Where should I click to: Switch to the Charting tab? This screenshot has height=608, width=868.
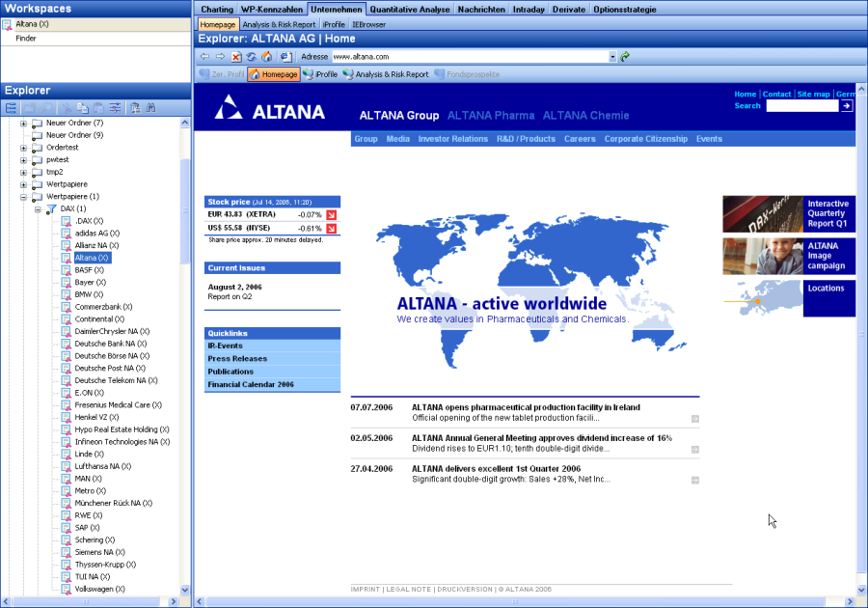pos(216,10)
